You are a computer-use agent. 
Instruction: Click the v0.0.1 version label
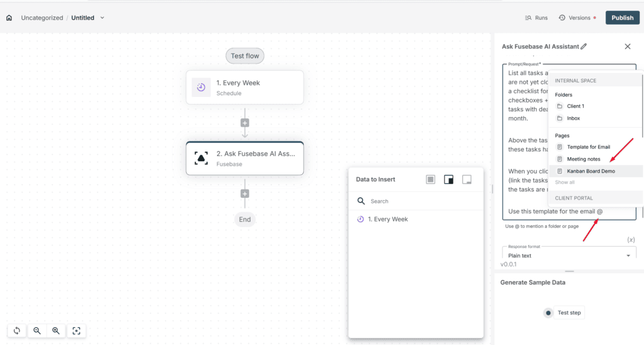pyautogui.click(x=508, y=264)
